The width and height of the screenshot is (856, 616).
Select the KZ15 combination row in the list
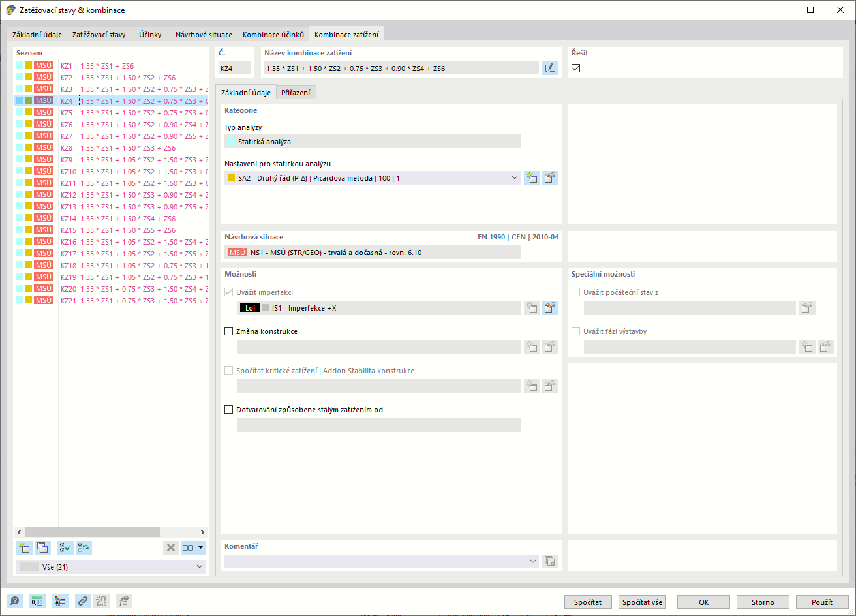click(111, 230)
